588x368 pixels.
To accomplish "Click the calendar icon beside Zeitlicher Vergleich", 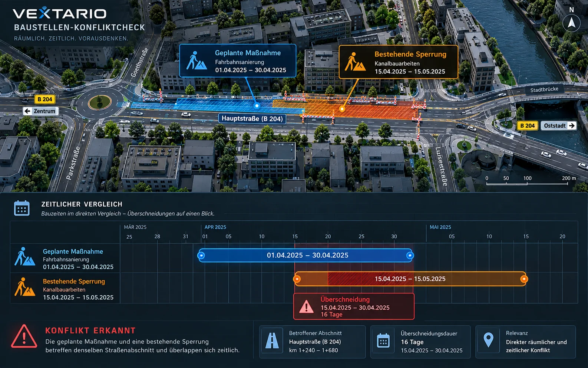I will [22, 208].
